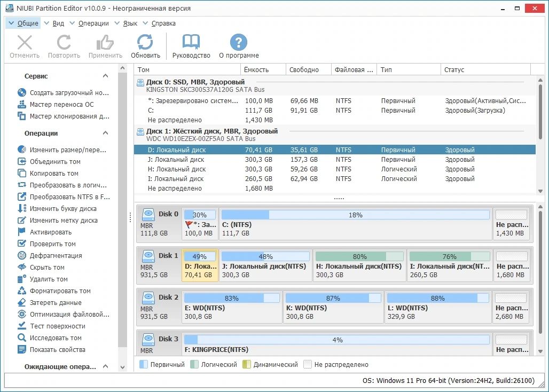Click the partition list scrollbar down arrow
Image resolution: width=549 pixels, height=392 pixels.
click(540, 191)
